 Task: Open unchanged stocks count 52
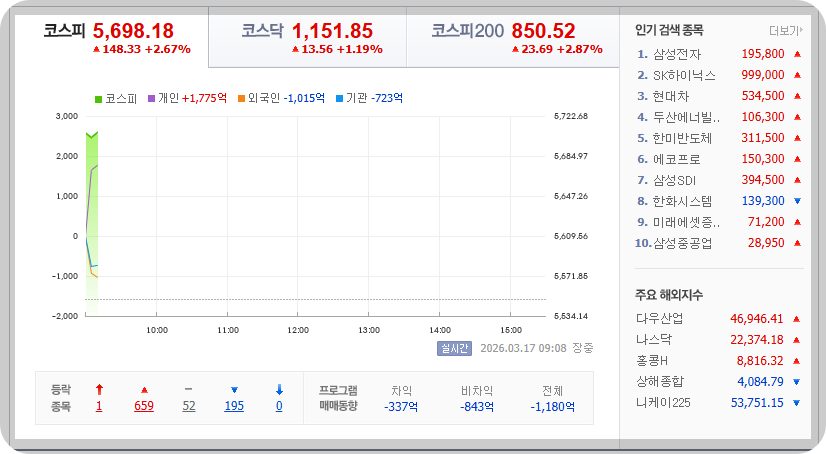[x=189, y=406]
